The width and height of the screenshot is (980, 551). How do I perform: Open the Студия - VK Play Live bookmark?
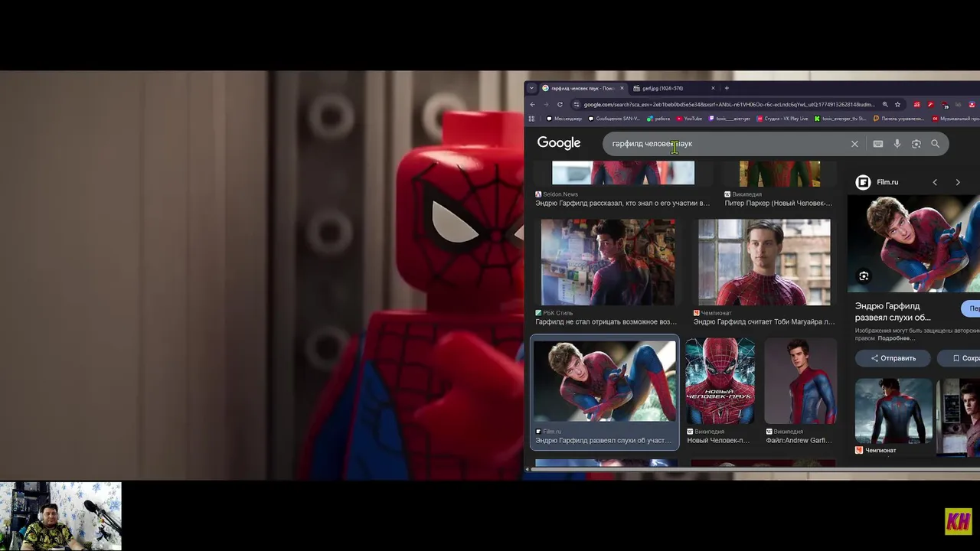[782, 119]
